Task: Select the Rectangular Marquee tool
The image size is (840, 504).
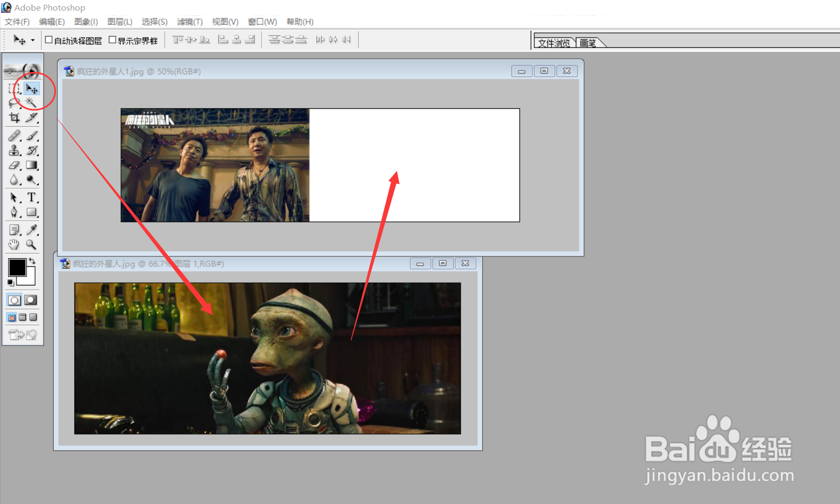Action: pos(14,89)
